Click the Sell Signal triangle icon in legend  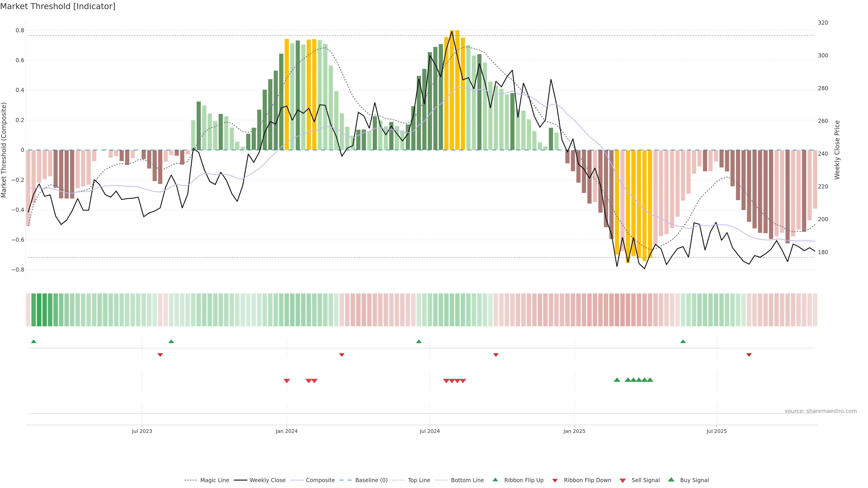click(623, 481)
